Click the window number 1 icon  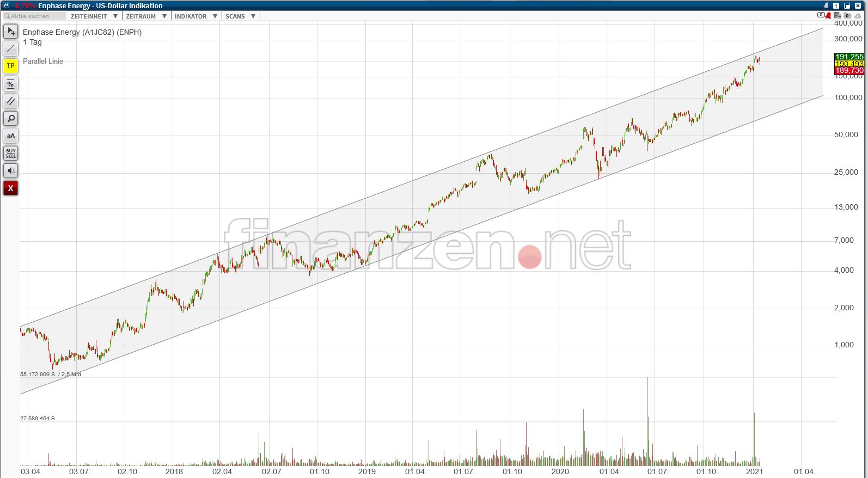[x=836, y=5]
